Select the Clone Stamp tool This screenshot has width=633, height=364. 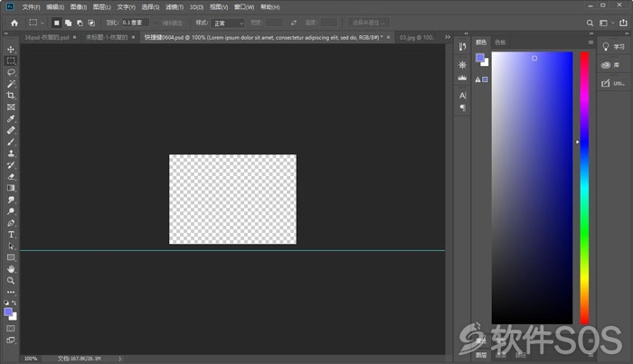point(11,154)
